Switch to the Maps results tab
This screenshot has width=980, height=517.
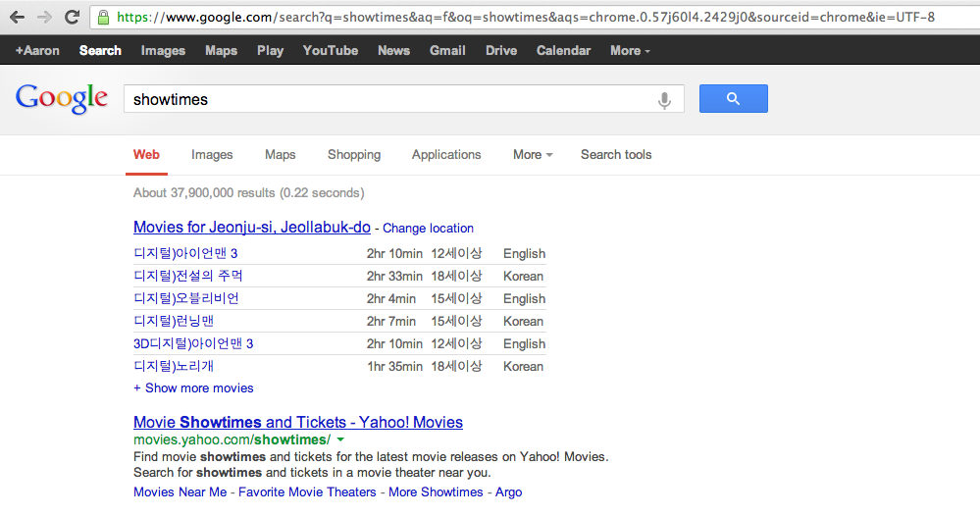[x=280, y=154]
